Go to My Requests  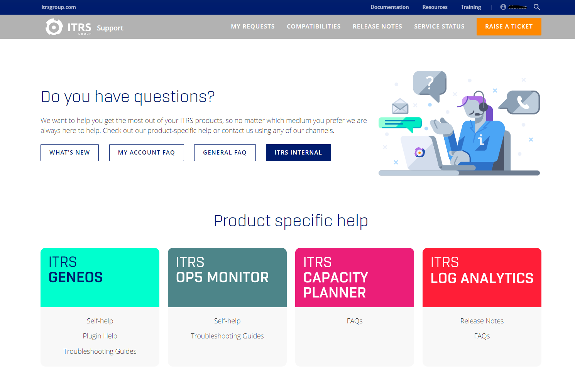click(x=253, y=27)
